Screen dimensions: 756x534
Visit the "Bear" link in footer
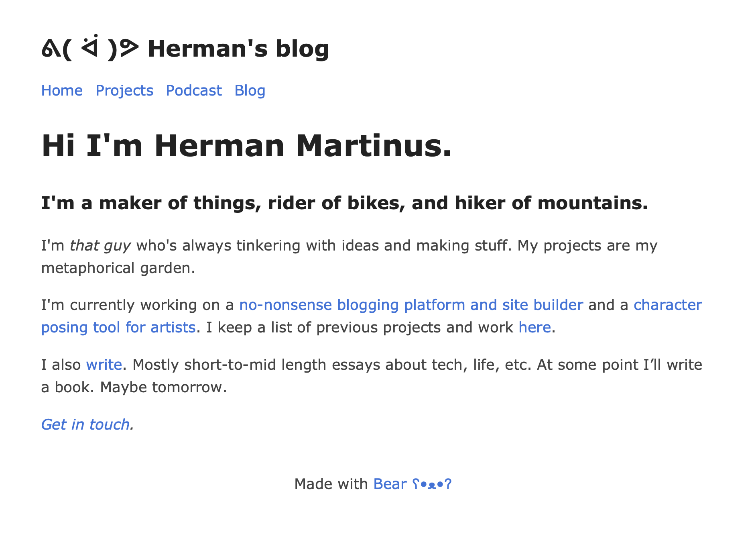click(x=390, y=484)
